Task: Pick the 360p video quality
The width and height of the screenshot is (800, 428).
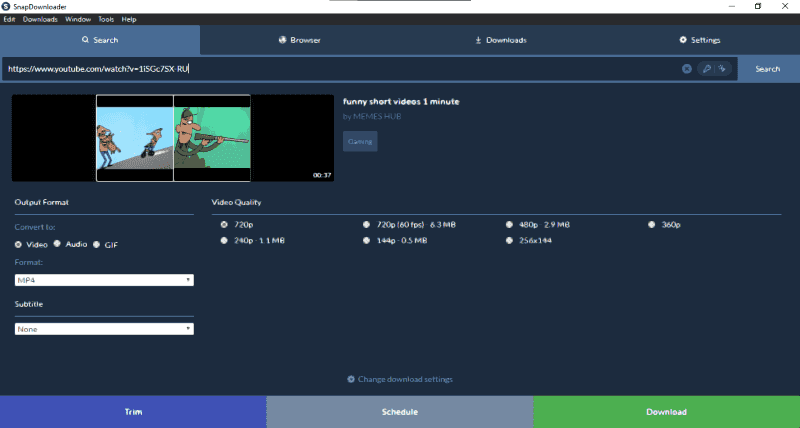Action: pos(652,225)
